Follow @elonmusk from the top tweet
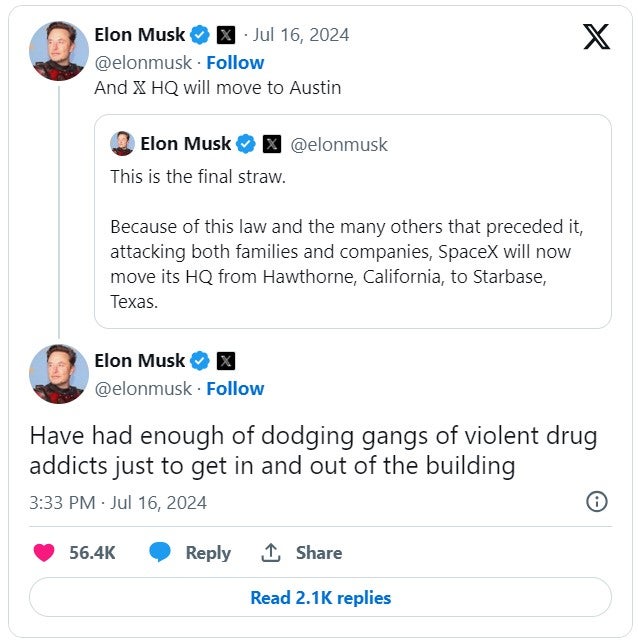 coord(235,63)
